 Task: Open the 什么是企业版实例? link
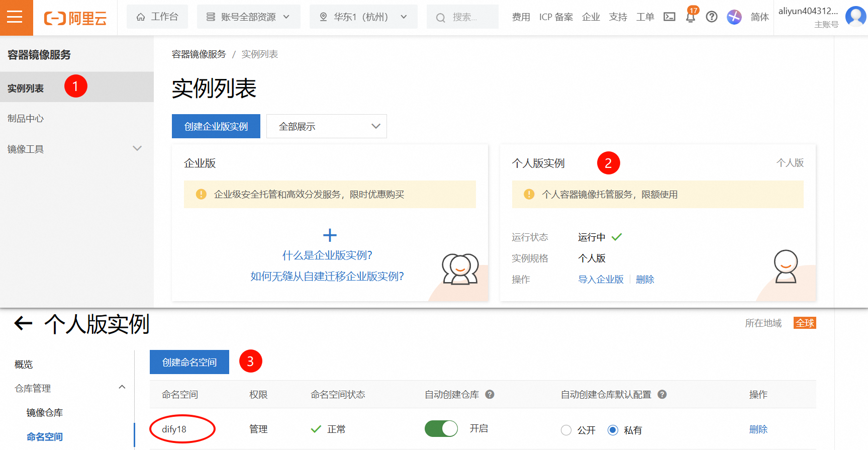(327, 255)
